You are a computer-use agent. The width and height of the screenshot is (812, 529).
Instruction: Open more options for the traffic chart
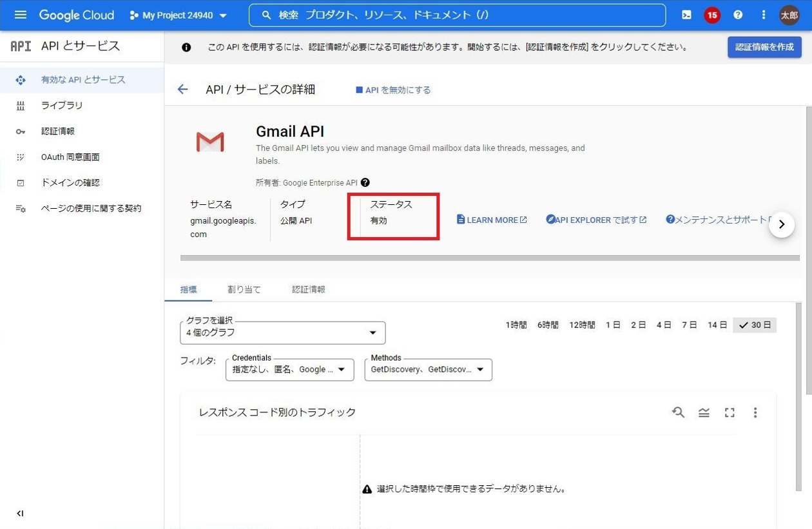(x=755, y=412)
